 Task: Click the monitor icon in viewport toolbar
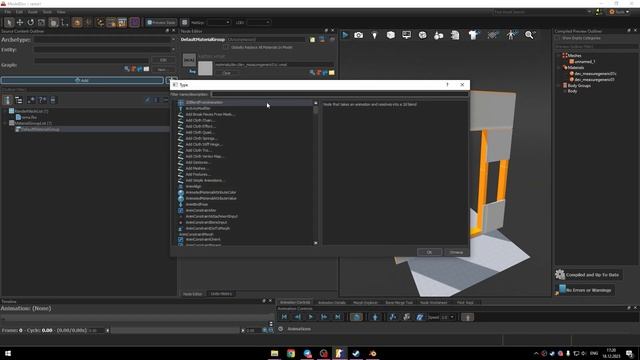point(407,35)
